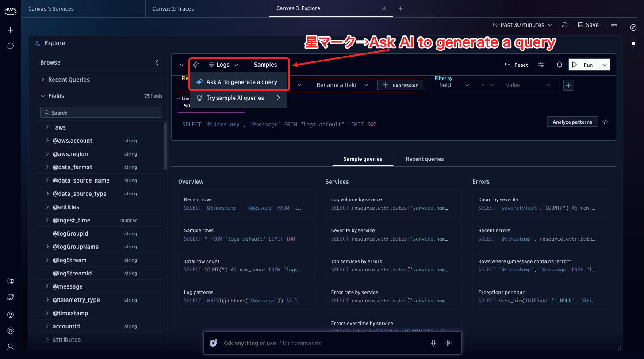Open the Recent rows sample query card
Viewport: 644px width, 359px height.
[x=246, y=203]
